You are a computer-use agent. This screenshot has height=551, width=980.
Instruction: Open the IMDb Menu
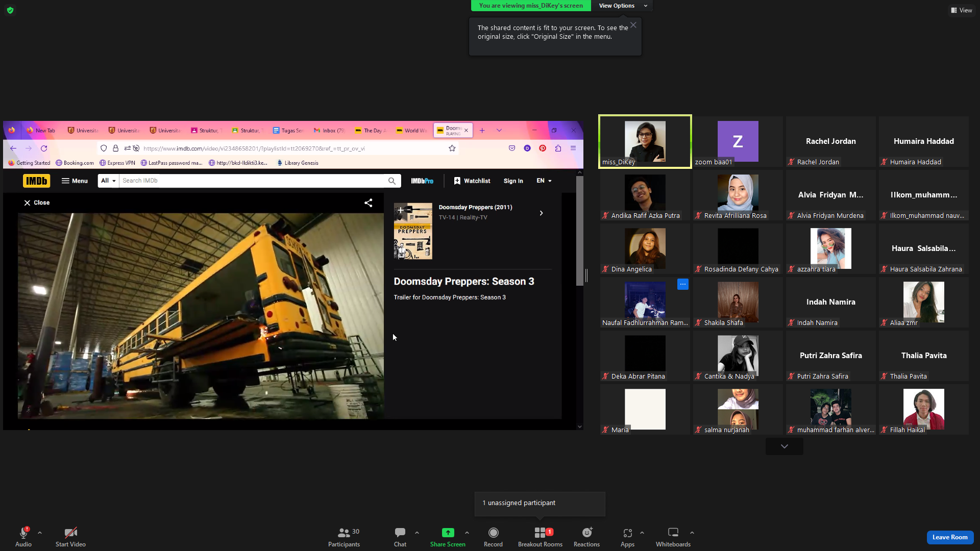coord(75,181)
